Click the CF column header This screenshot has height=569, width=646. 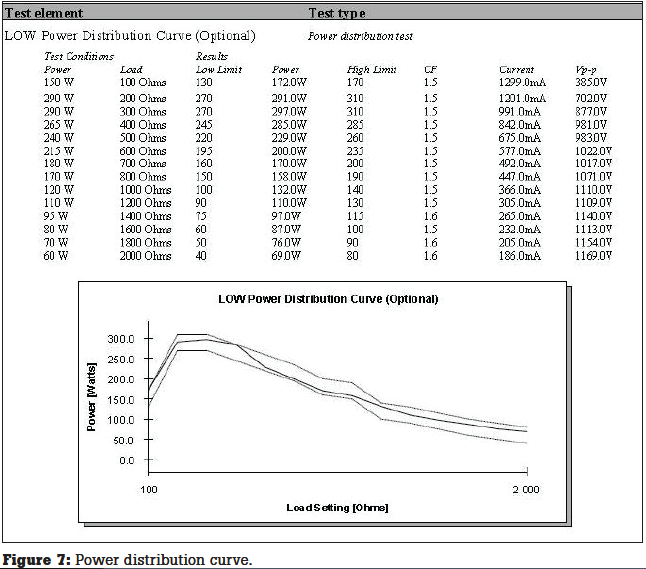pyautogui.click(x=430, y=69)
